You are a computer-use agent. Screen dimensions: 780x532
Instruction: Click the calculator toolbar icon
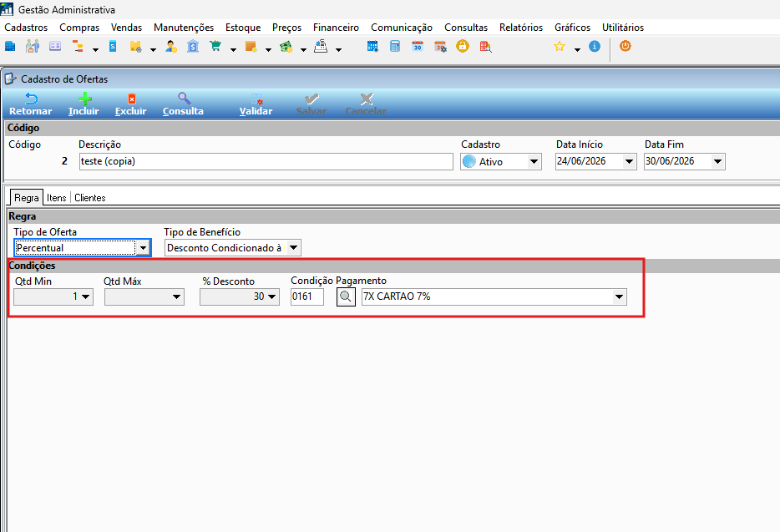coord(395,47)
